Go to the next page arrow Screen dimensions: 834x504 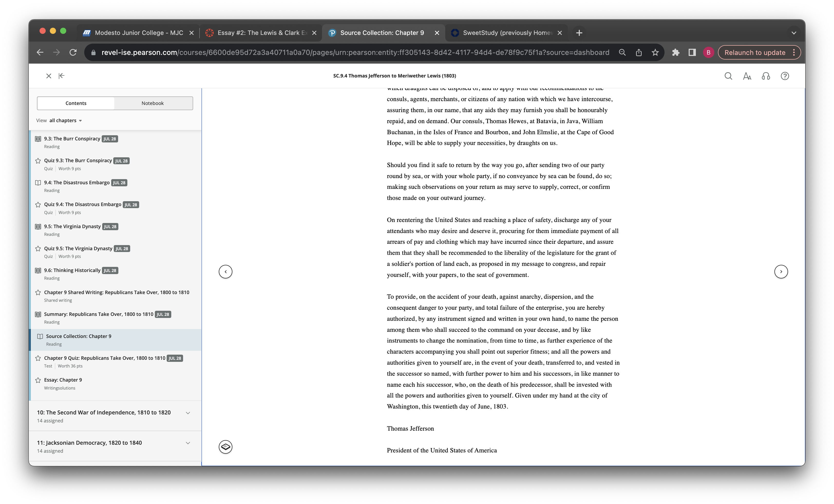tap(781, 271)
